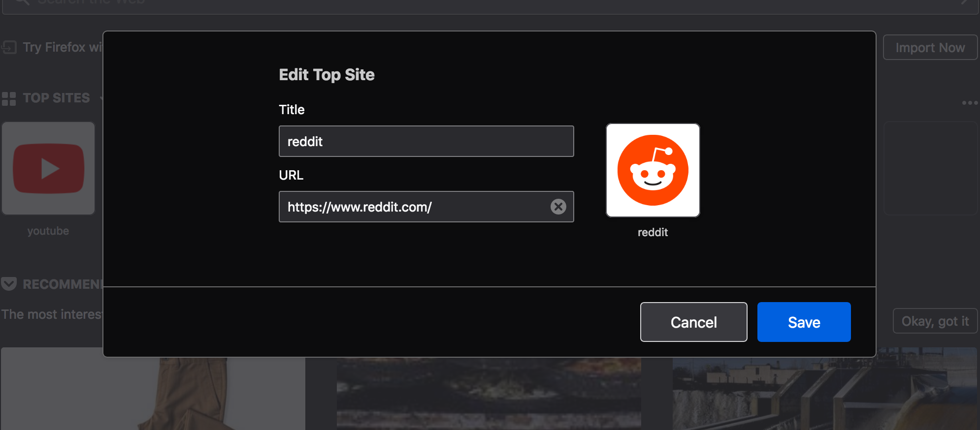Click the YouTube top site tile
This screenshot has height=430, width=980.
[48, 168]
